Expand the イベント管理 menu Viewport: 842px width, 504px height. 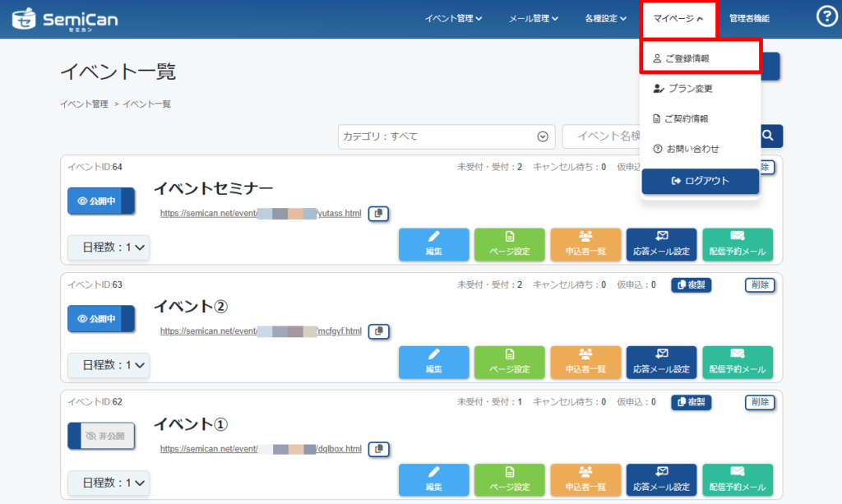click(x=453, y=18)
